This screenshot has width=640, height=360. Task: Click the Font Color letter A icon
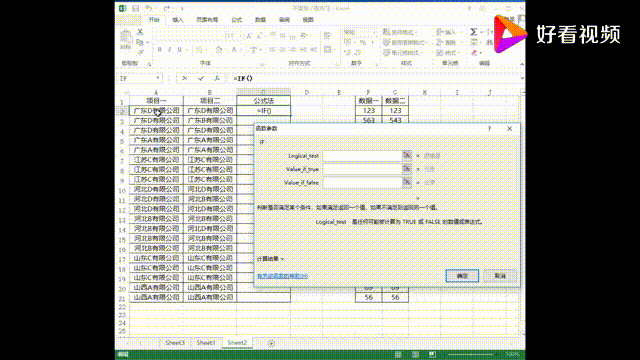pos(234,50)
